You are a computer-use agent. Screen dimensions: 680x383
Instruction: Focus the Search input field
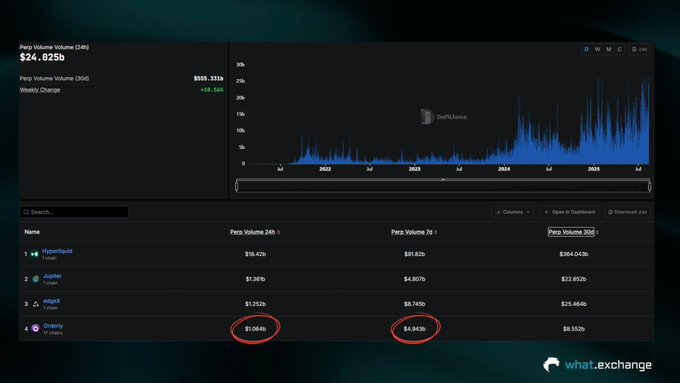(74, 212)
